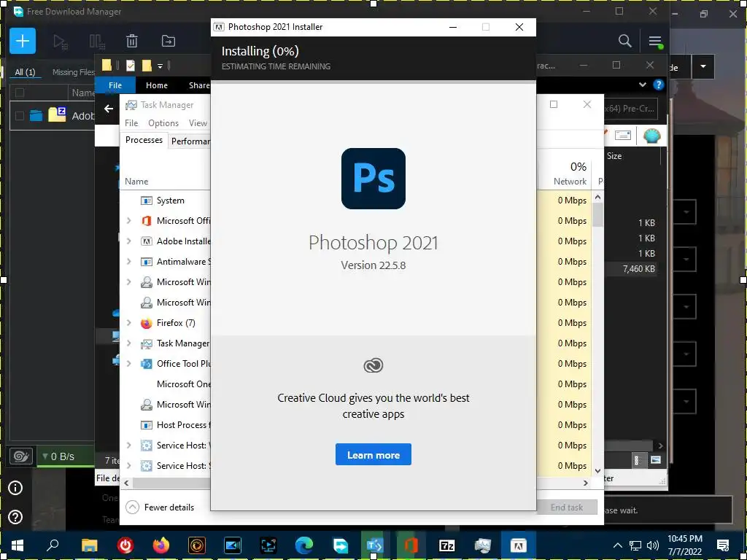Viewport: 747px width, 560px height.
Task: Open the notification center icon
Action: click(x=723, y=545)
